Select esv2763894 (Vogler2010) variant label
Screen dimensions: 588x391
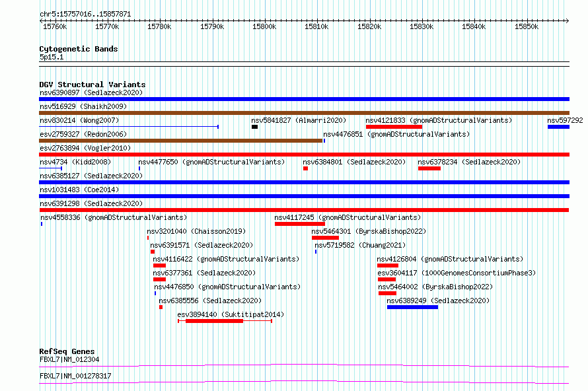pos(85,148)
